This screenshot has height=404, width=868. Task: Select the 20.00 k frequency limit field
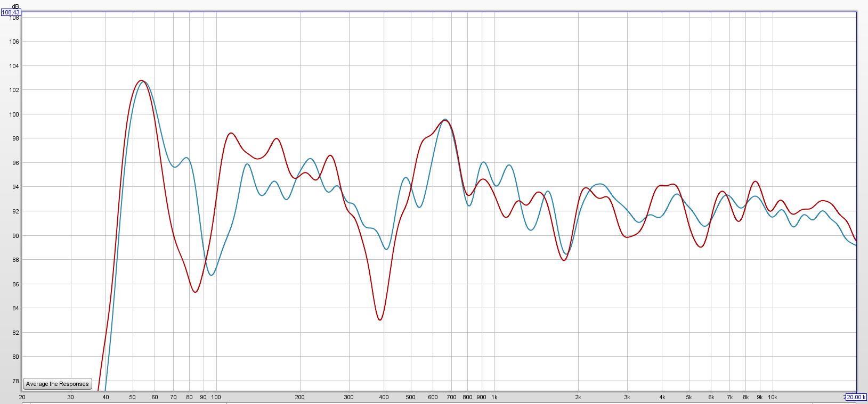(856, 397)
